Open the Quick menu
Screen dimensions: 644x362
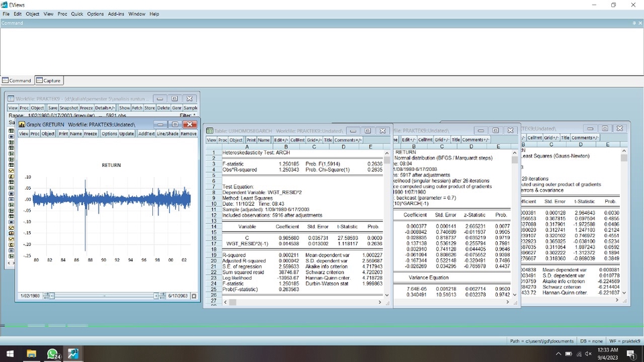[x=77, y=13]
